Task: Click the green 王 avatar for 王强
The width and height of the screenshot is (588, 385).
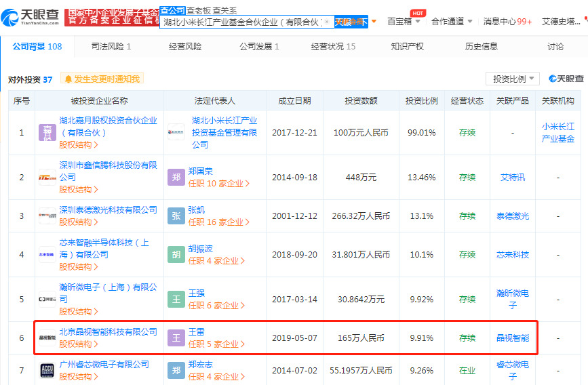Action: tap(176, 299)
